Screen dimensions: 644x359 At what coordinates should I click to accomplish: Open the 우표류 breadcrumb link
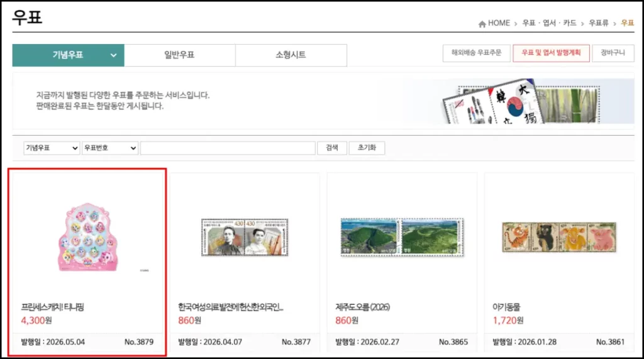pyautogui.click(x=599, y=23)
